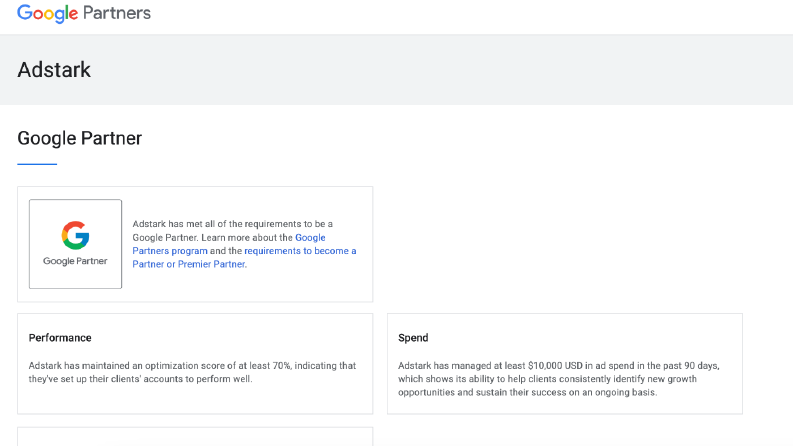Click the Adstark page title
793x446 pixels.
[x=54, y=70]
